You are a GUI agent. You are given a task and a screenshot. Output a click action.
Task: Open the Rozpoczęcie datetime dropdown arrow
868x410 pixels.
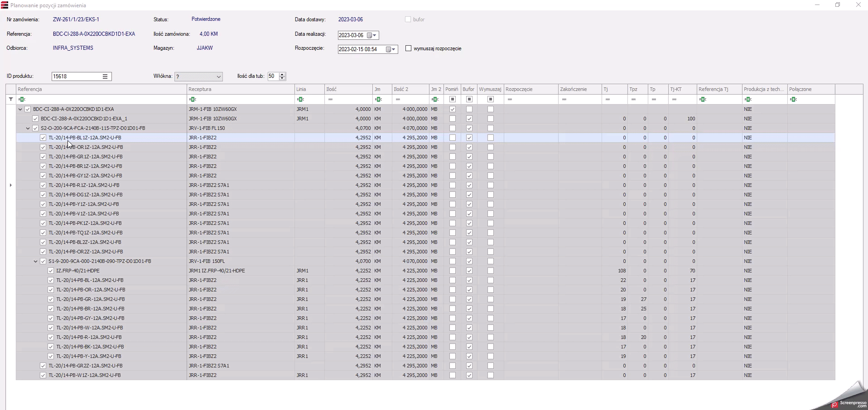click(x=394, y=49)
